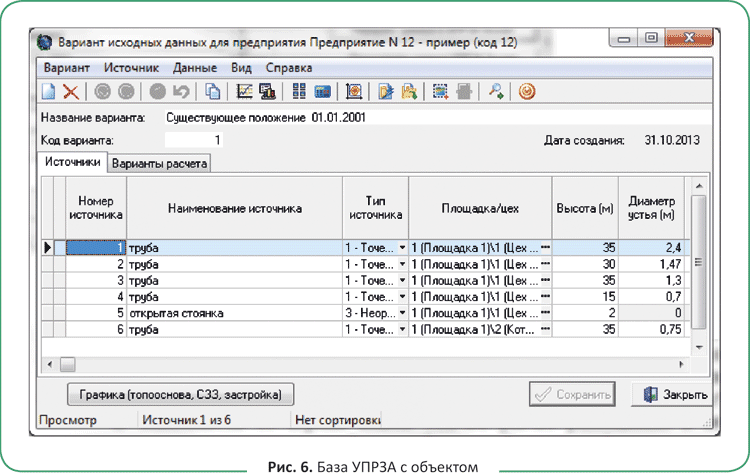Viewport: 750px width, 475px height.
Task: Click the vertical scrollbar up arrow of the table
Action: pos(699,186)
